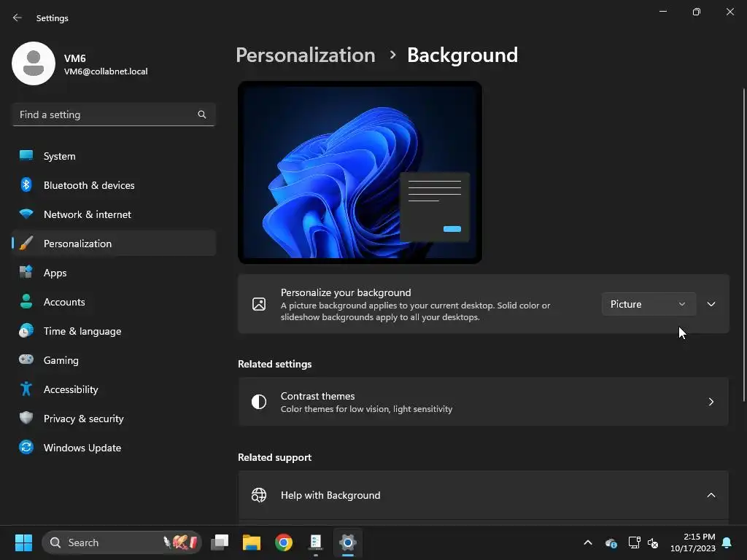This screenshot has height=560, width=747.
Task: Click the Find a setting search field
Action: tap(114, 114)
